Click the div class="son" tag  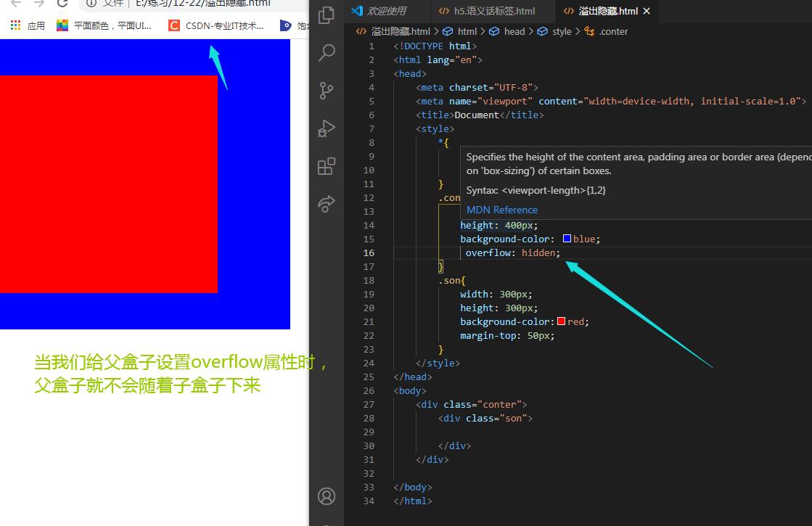pos(485,418)
